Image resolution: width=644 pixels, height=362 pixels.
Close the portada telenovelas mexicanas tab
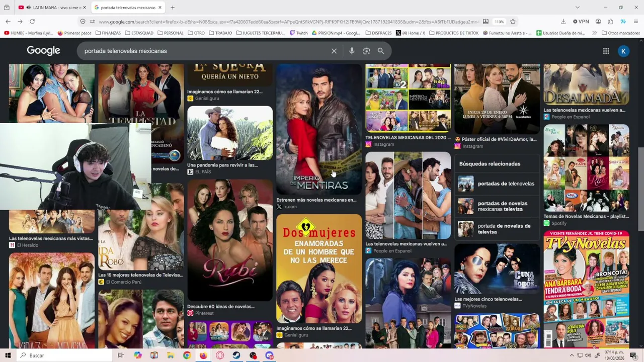click(160, 8)
